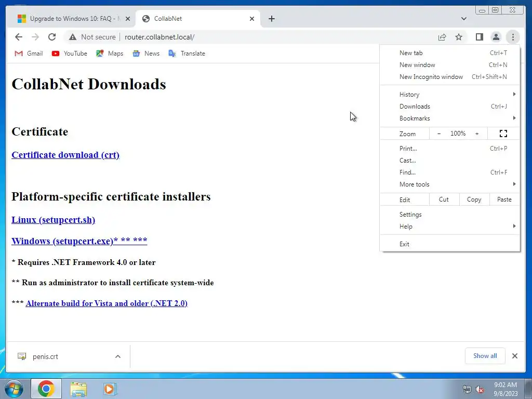532x399 pixels.
Task: Click the Show all downloads button
Action: (485, 355)
